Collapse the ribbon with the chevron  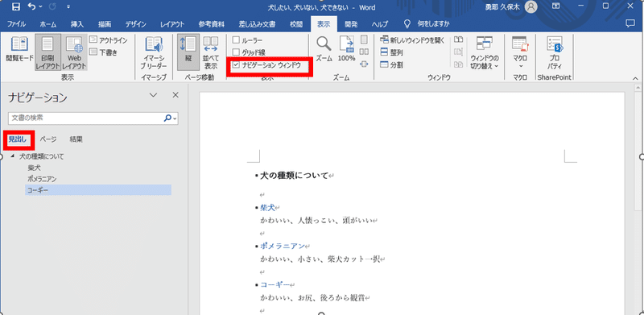636,77
